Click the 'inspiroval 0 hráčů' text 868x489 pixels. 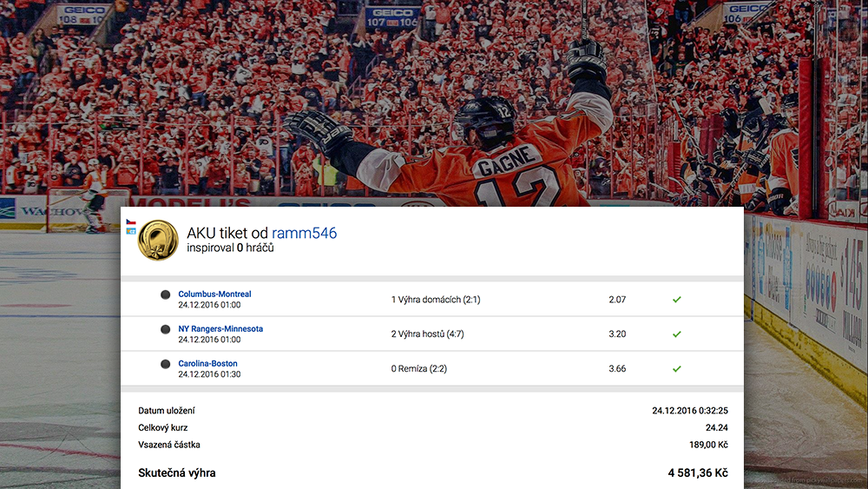(230, 248)
